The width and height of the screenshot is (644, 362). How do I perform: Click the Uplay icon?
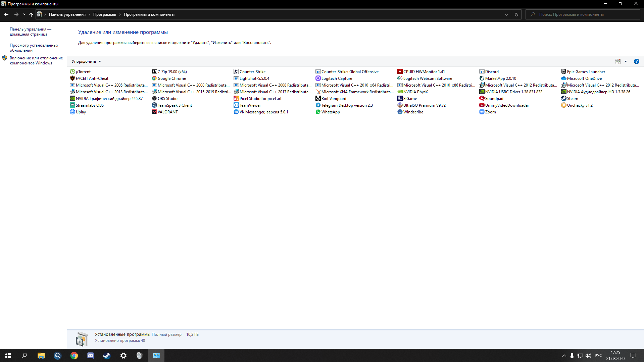[x=72, y=112]
